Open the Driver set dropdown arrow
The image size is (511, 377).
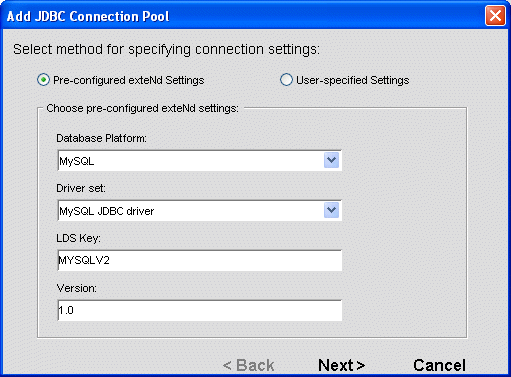pyautogui.click(x=331, y=210)
